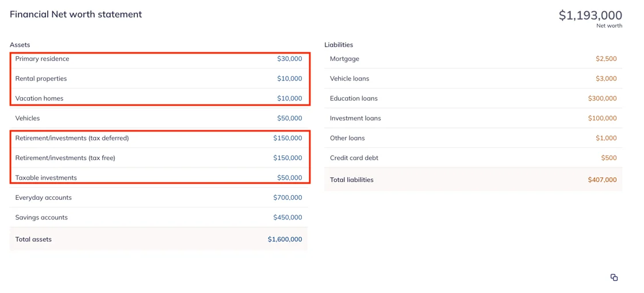Screen dimensions: 644x293
Task: Click the Savings accounts $450,000 amount
Action: click(x=287, y=218)
